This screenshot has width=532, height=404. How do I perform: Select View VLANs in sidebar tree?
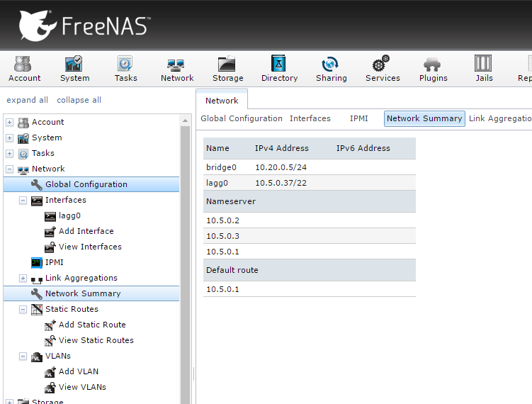coord(82,387)
